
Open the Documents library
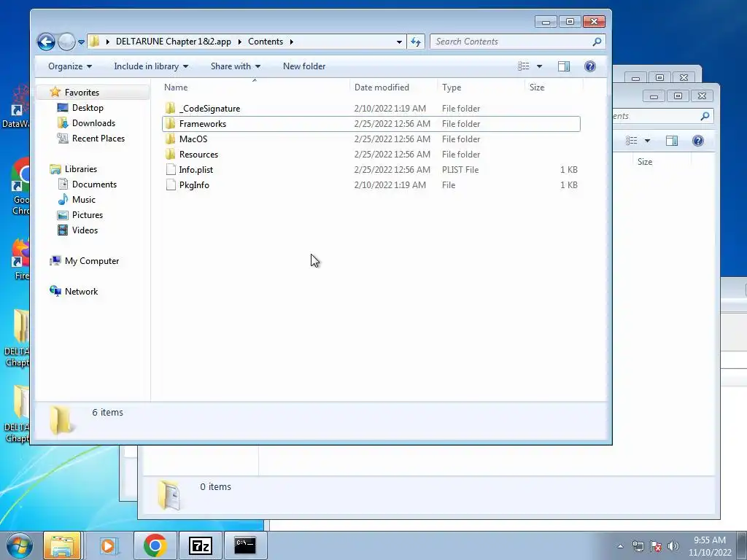click(94, 184)
